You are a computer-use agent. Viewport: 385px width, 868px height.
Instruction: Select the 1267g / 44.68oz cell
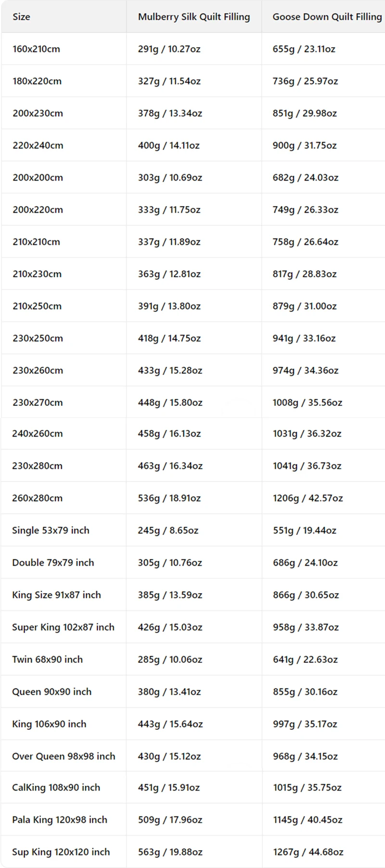coord(308,852)
